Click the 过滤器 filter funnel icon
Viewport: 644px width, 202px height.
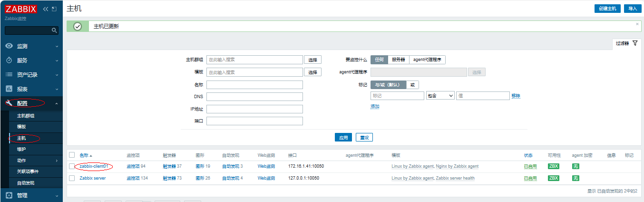634,43
